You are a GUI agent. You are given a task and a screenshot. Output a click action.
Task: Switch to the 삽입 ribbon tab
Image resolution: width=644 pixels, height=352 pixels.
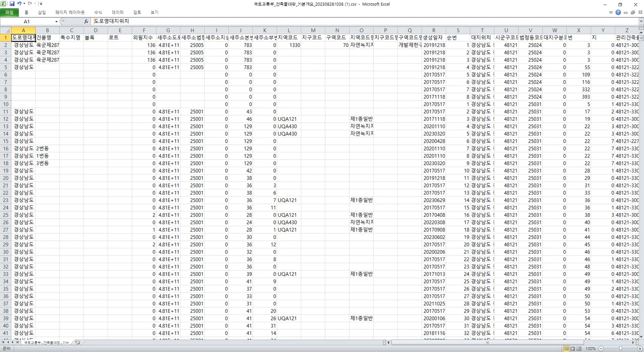41,12
